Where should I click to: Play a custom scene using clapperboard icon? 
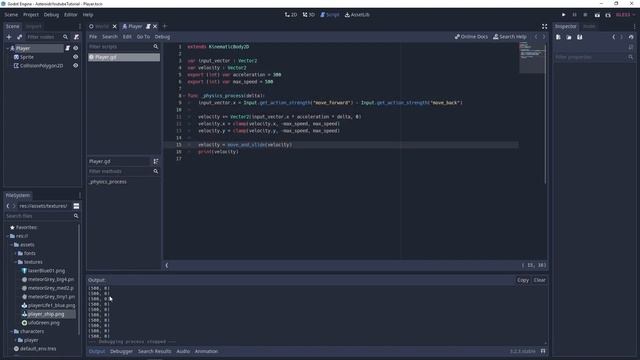(608, 15)
